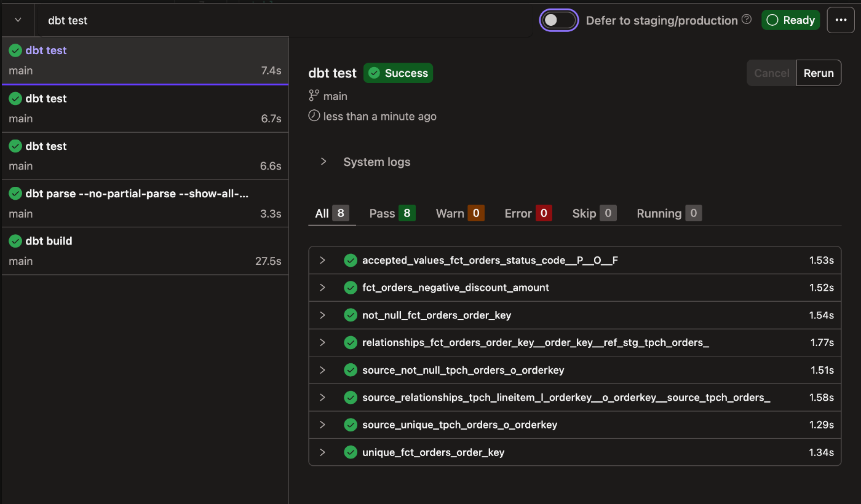This screenshot has width=861, height=504.
Task: Click the dbt test run heading
Action: tap(333, 73)
